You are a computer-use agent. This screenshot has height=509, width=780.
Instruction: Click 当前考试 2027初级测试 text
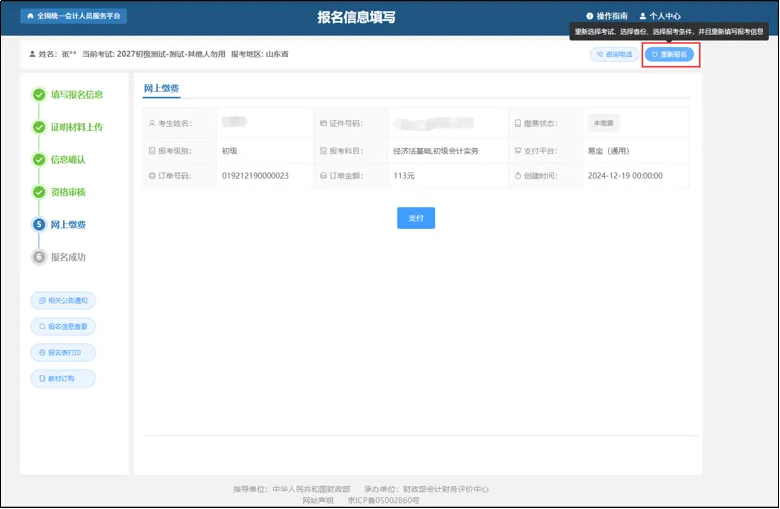tap(154, 54)
